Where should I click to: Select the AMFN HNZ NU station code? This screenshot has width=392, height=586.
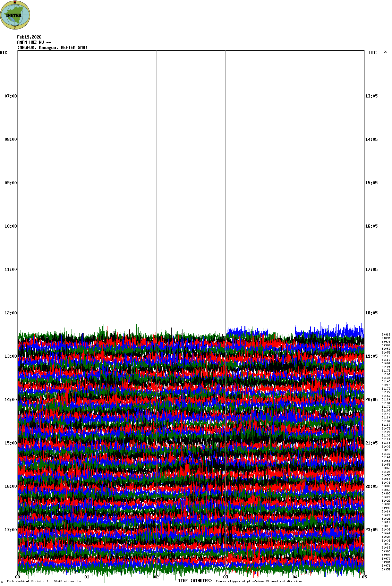(x=34, y=42)
